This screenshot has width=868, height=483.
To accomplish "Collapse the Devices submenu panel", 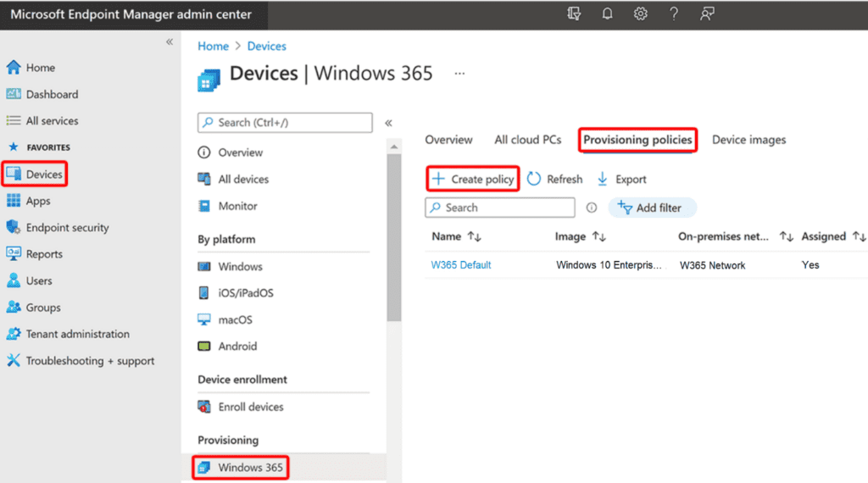I will (x=388, y=123).
